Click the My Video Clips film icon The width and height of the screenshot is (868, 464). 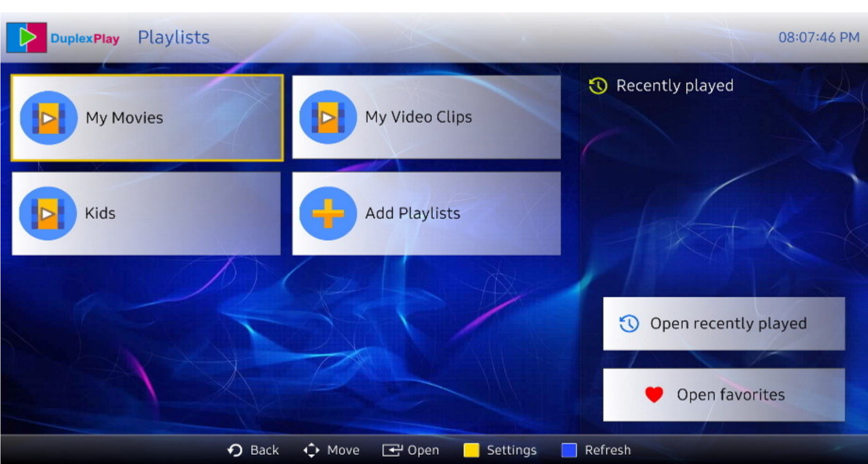[x=328, y=117]
